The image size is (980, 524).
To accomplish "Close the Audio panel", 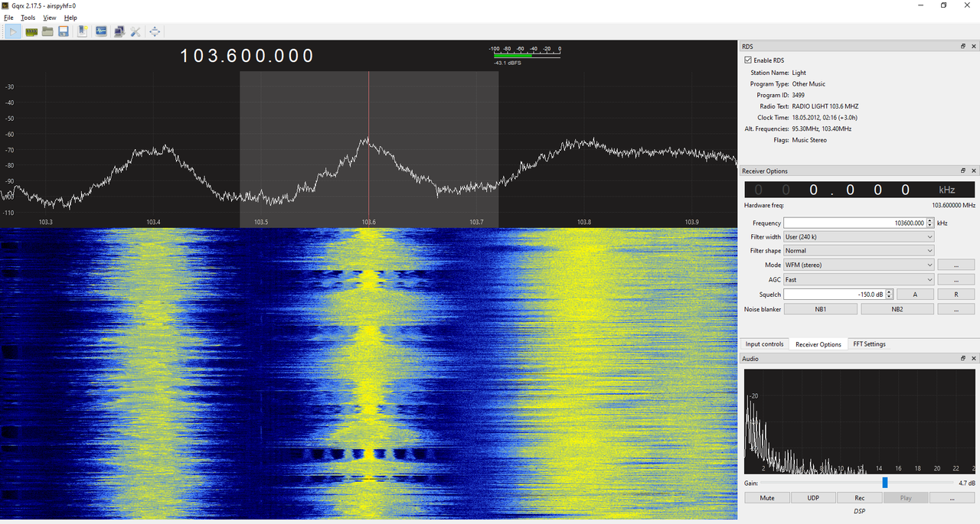I will [x=974, y=358].
